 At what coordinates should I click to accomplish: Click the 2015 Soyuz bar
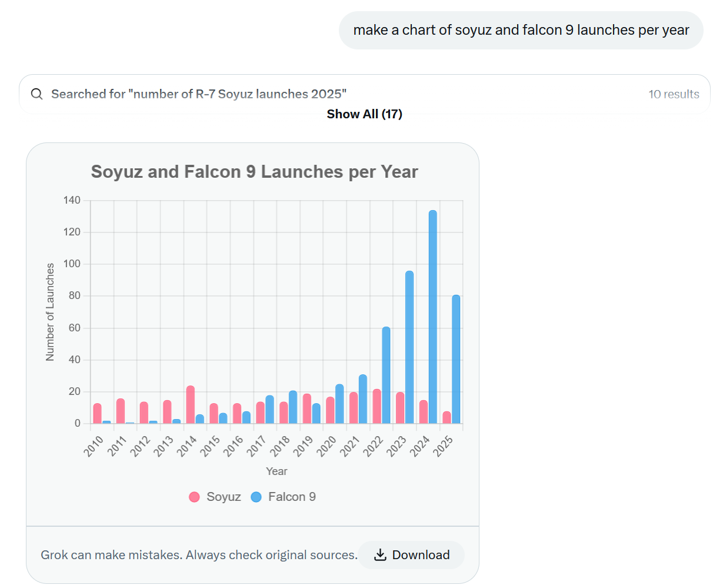(x=214, y=413)
